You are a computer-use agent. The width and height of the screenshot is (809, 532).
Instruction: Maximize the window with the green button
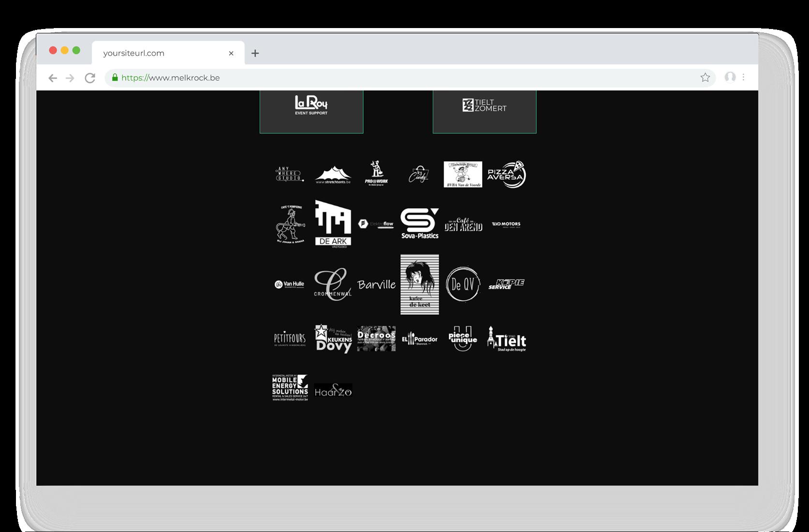click(76, 50)
